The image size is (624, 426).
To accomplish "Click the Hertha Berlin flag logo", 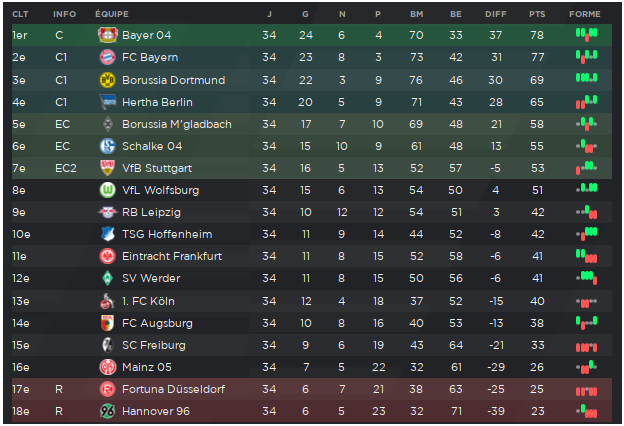I will [107, 102].
